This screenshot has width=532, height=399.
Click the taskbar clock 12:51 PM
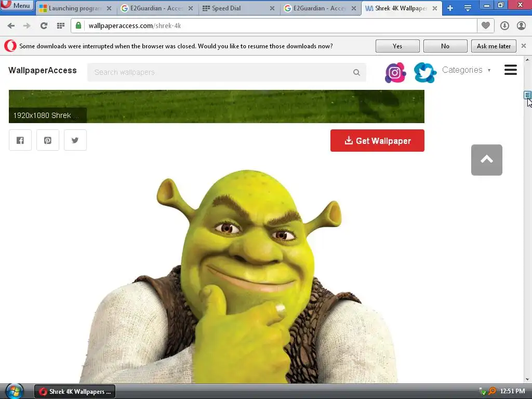[x=512, y=391]
